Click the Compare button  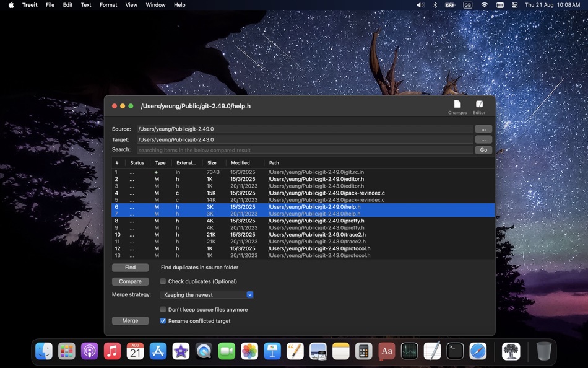(130, 281)
